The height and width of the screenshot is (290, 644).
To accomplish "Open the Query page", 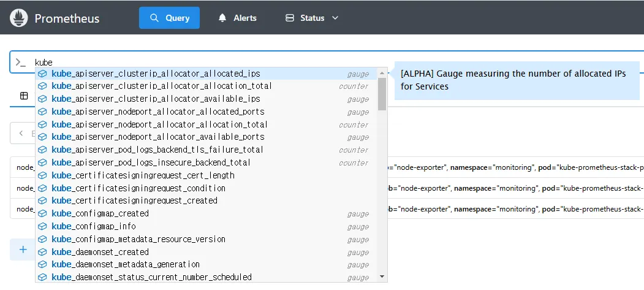I will click(169, 18).
